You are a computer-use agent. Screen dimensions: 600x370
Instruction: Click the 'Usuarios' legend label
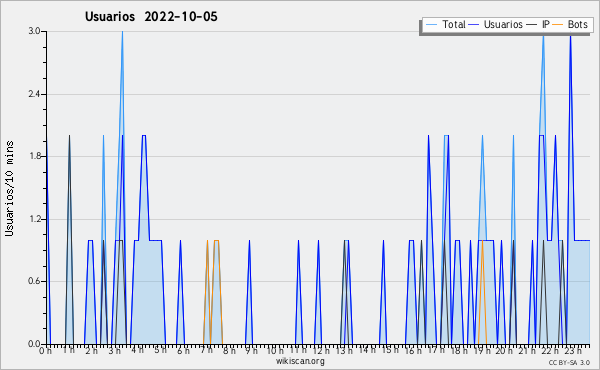tap(503, 24)
